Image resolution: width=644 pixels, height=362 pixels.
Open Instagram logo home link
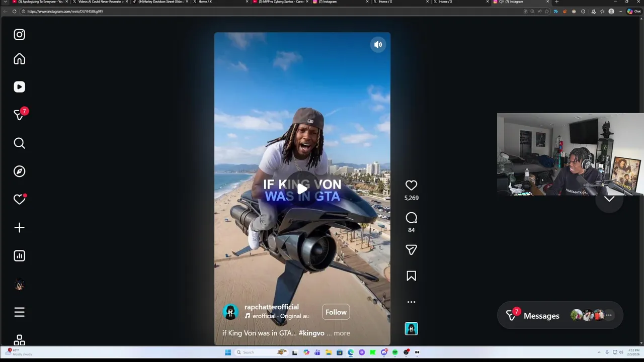tap(19, 35)
